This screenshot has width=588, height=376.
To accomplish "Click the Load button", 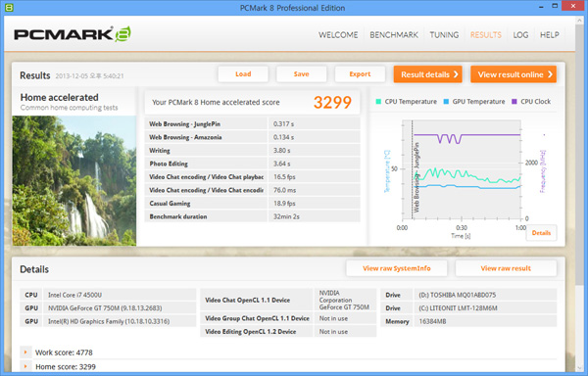I will [243, 74].
